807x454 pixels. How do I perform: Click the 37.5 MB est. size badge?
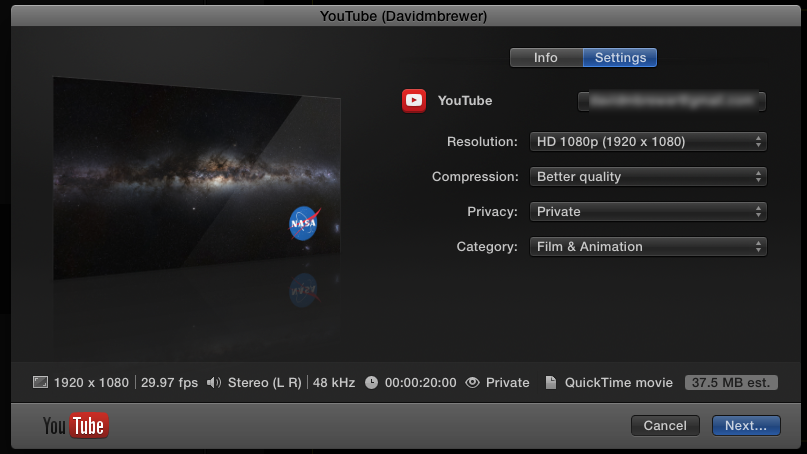point(731,382)
